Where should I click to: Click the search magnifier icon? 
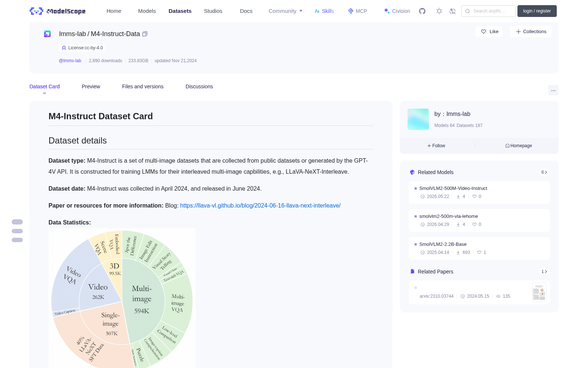[467, 11]
